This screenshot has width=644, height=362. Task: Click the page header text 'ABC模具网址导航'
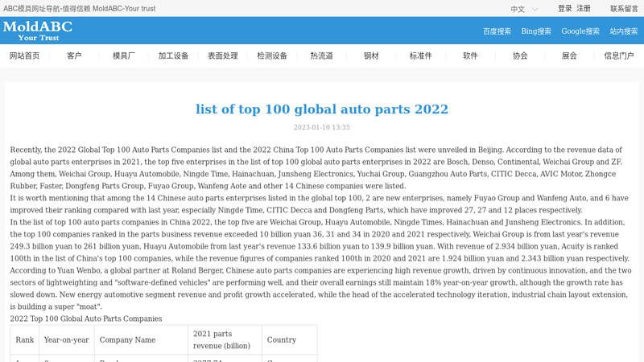(31, 9)
